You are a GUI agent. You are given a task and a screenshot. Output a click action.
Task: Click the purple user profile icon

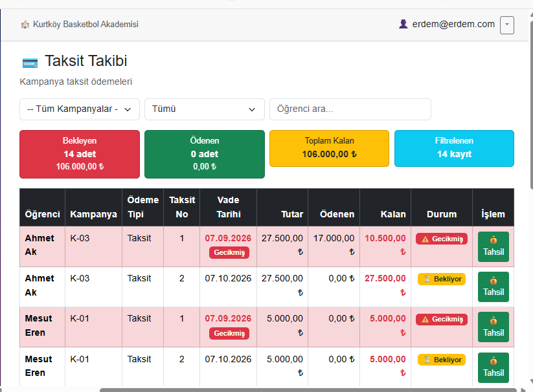coord(403,24)
